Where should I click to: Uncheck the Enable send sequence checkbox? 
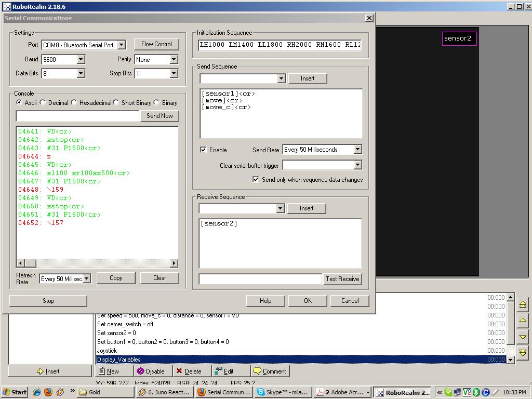pyautogui.click(x=204, y=150)
